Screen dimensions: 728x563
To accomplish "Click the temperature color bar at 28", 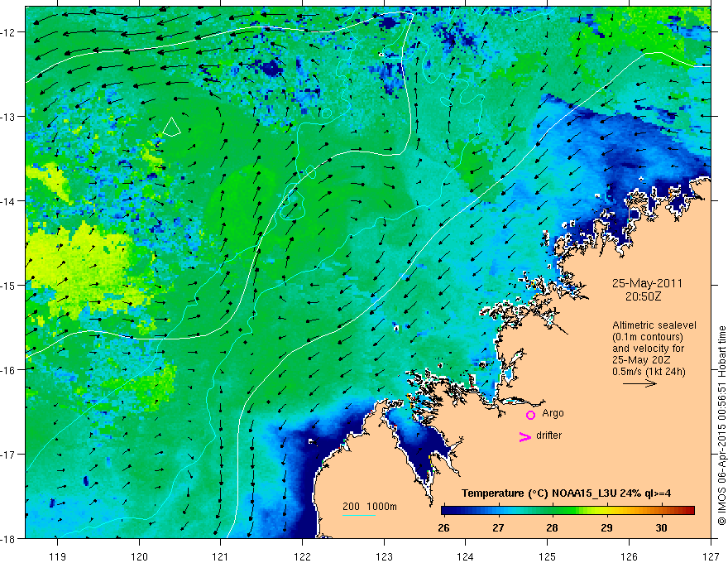I will tap(552, 511).
